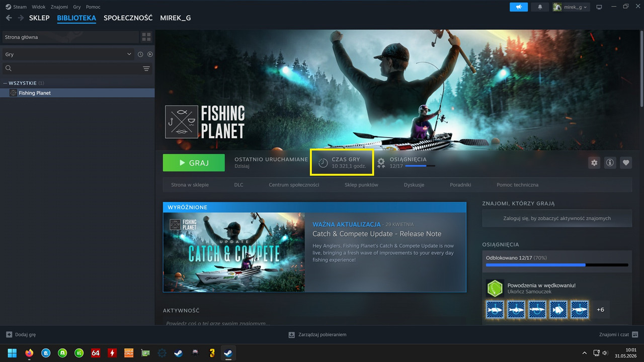Open the Dyskusje link
The height and width of the screenshot is (362, 644).
(414, 185)
